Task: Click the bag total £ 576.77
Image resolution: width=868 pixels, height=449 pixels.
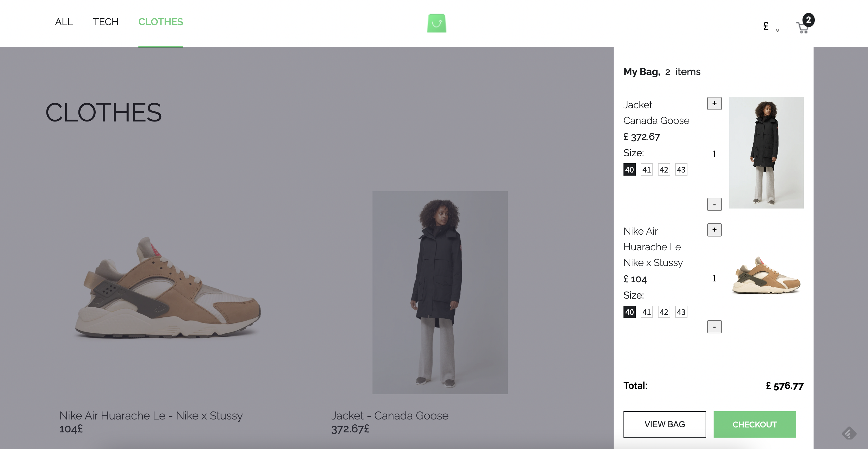Action: (784, 386)
